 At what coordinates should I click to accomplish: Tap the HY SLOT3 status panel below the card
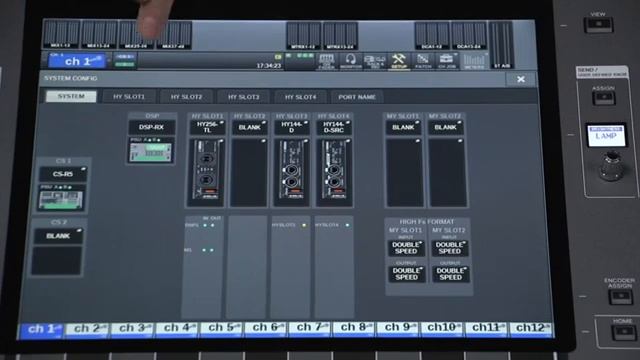290,267
